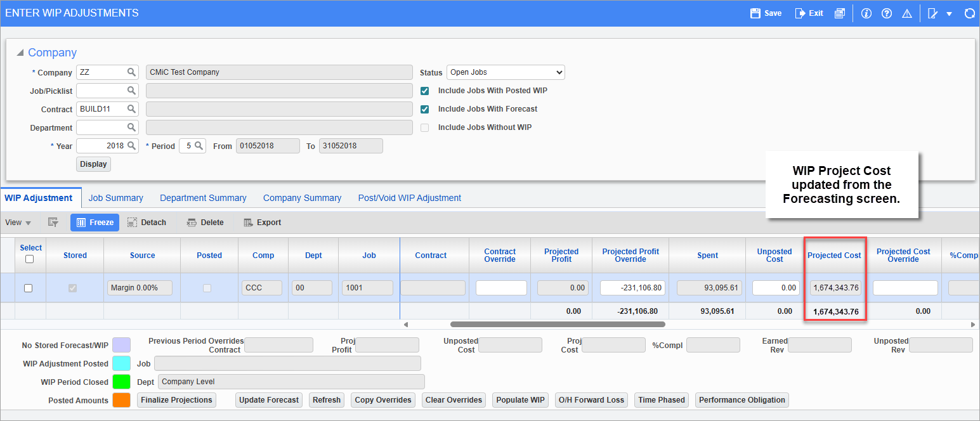Switch to Job Summary tab
Viewport: 980px width, 421px height.
click(x=116, y=198)
